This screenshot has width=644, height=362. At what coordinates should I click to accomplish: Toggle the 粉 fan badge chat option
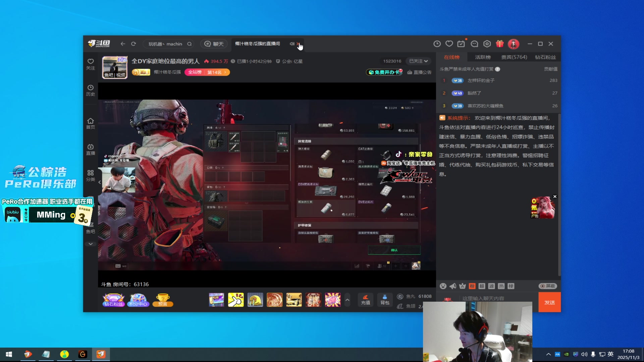472,286
